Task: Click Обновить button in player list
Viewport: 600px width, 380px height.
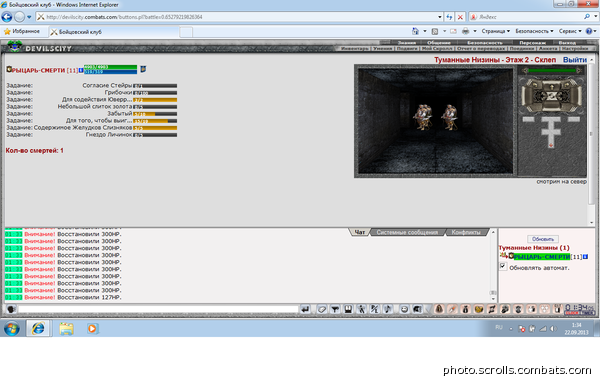Action: 543,239
